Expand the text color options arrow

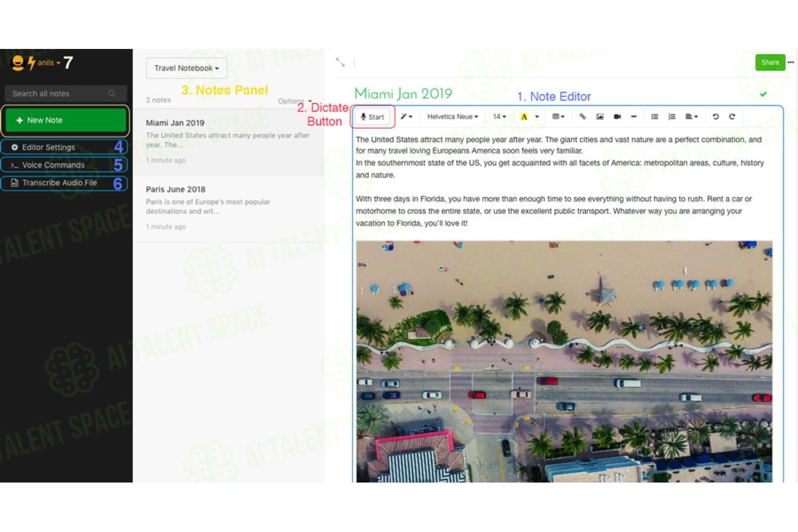click(537, 117)
